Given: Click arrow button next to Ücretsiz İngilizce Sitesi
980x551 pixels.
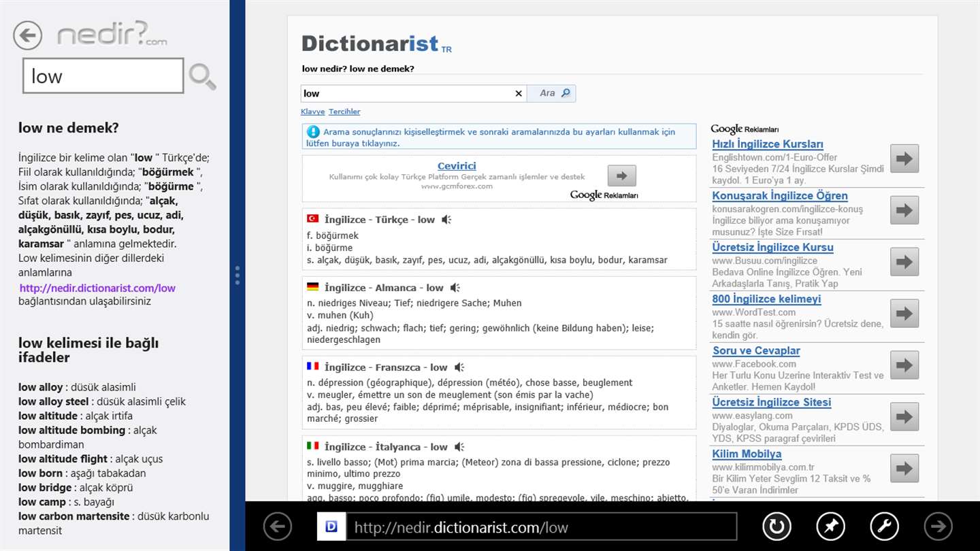Looking at the screenshot, I should (904, 417).
